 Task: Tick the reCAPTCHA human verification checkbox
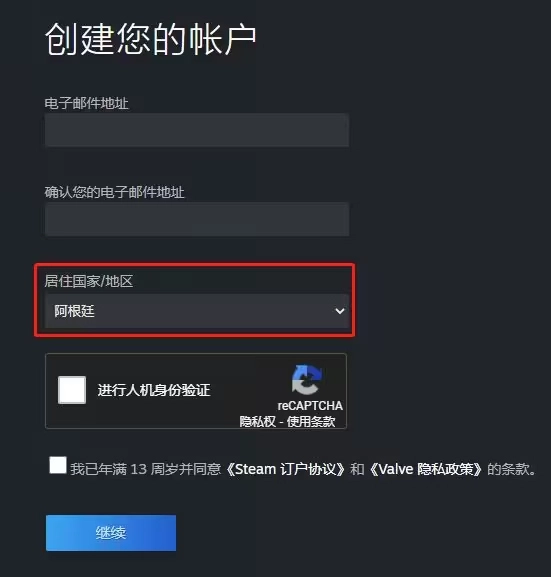pos(72,390)
